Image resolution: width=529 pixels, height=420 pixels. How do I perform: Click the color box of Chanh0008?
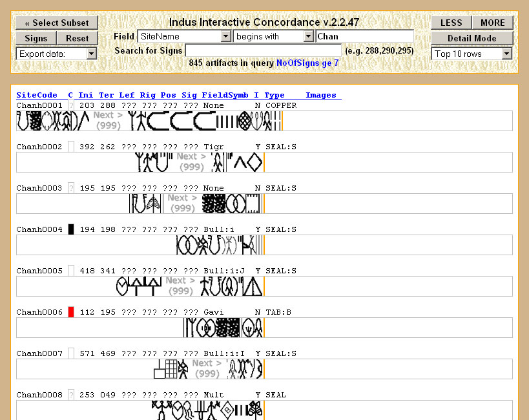(71, 395)
